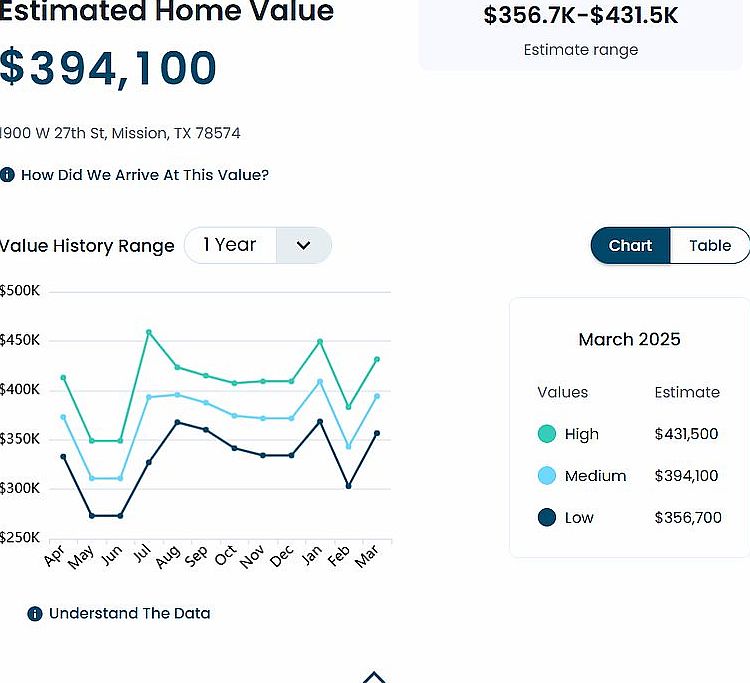Click the info icon beside How Did We Arrive
The width and height of the screenshot is (750, 683).
(7, 175)
